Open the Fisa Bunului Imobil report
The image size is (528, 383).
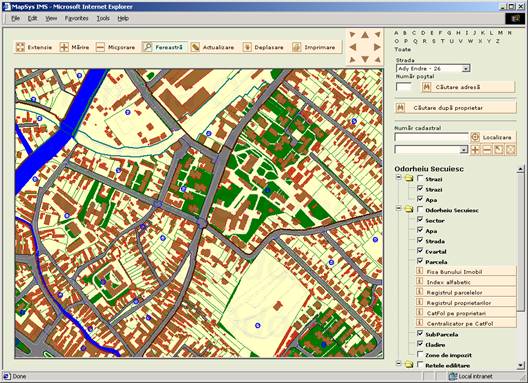(466, 272)
